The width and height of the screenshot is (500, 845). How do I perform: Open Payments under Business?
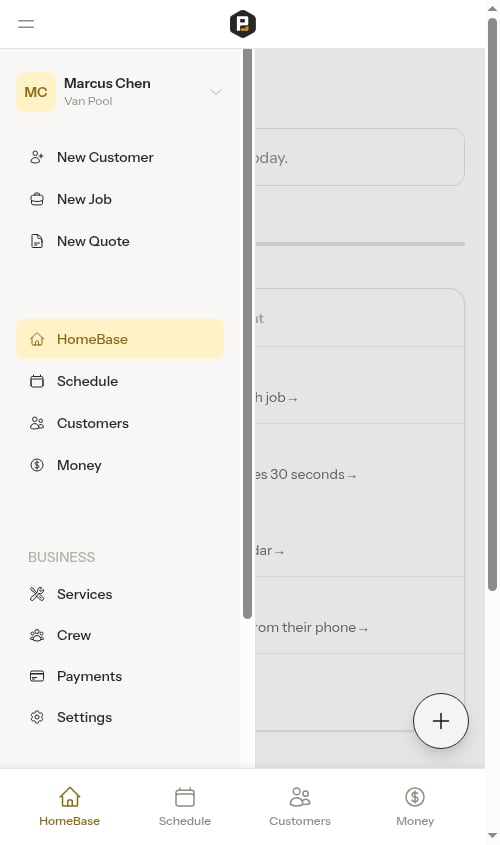click(x=120, y=676)
